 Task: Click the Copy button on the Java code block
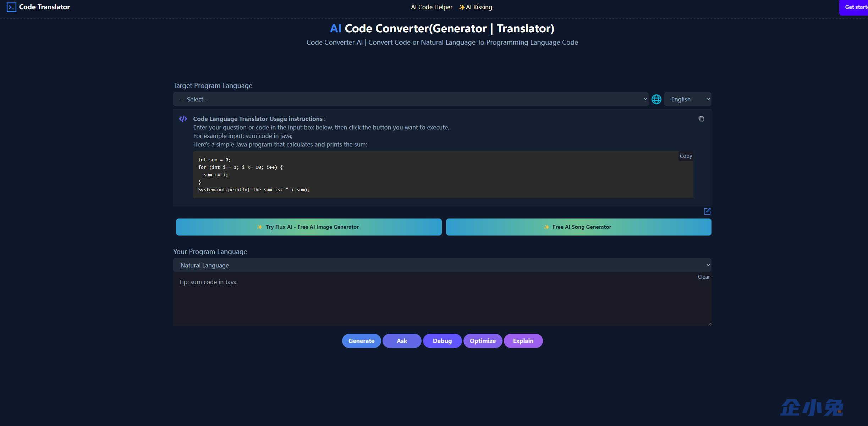[x=685, y=156]
